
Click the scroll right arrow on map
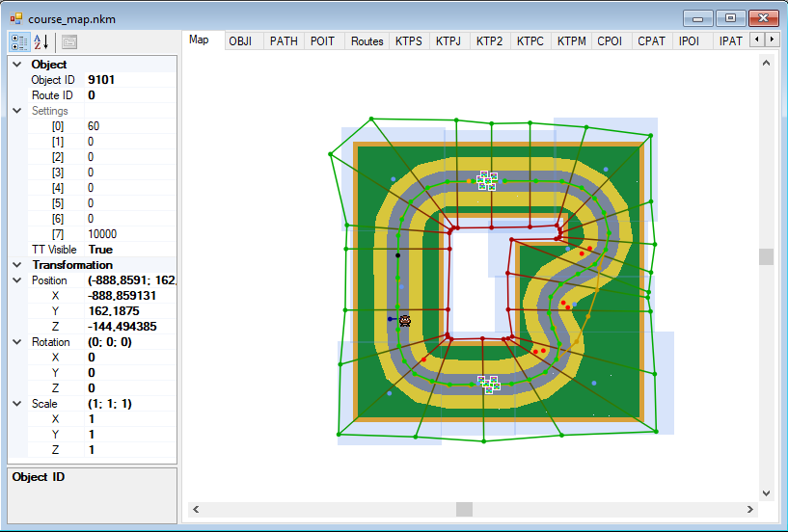[749, 510]
